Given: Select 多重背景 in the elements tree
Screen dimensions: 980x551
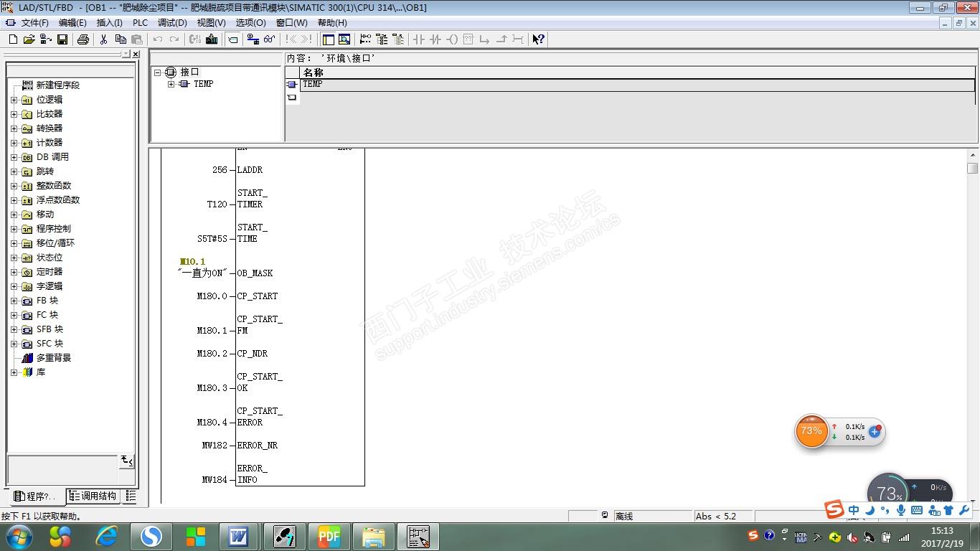Looking at the screenshot, I should [54, 358].
